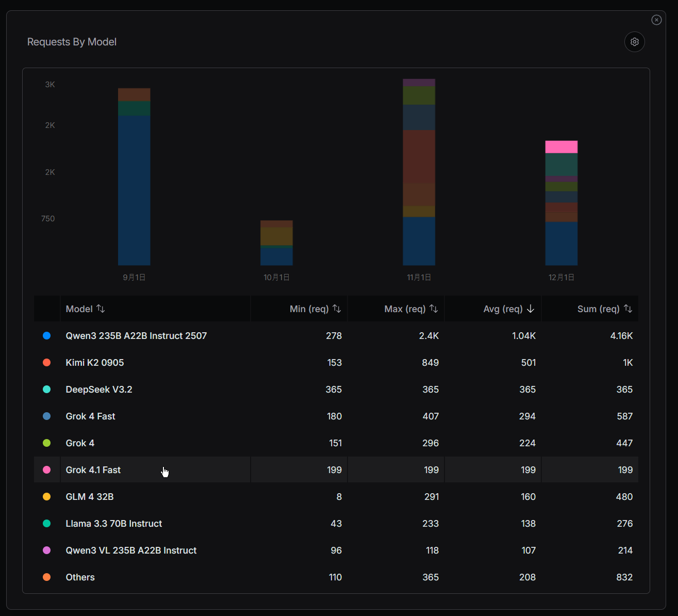Image resolution: width=678 pixels, height=616 pixels.
Task: Click GLM 4 32B Sum value 480
Action: click(x=624, y=496)
